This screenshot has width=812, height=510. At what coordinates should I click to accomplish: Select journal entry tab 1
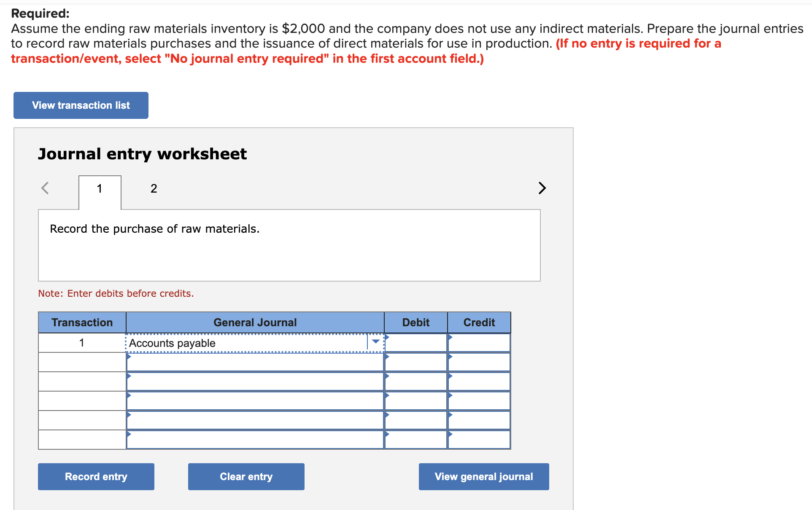click(x=100, y=188)
